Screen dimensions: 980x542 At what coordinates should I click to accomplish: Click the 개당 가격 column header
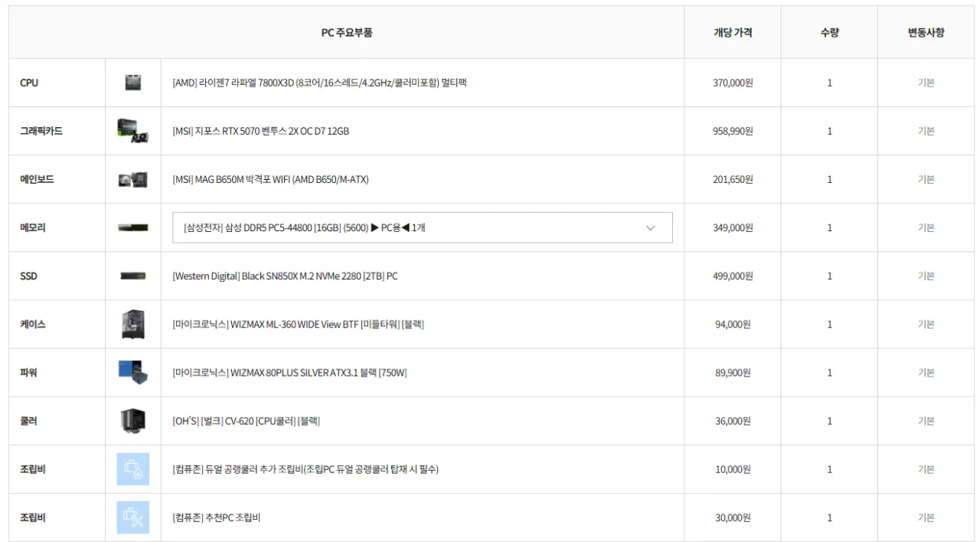733,33
